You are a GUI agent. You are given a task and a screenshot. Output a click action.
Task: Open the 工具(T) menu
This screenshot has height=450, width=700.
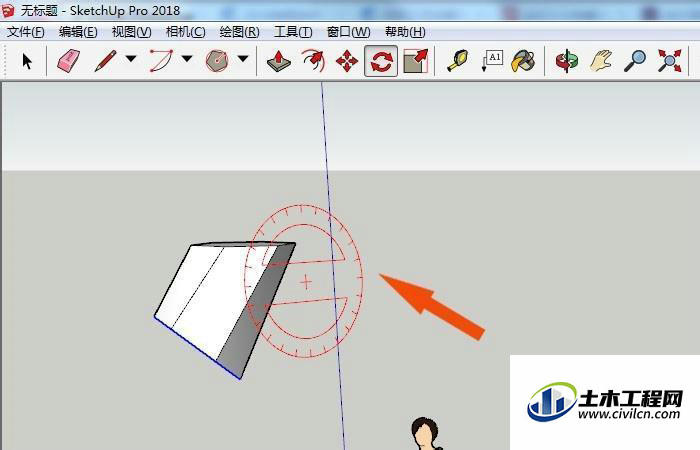293,32
